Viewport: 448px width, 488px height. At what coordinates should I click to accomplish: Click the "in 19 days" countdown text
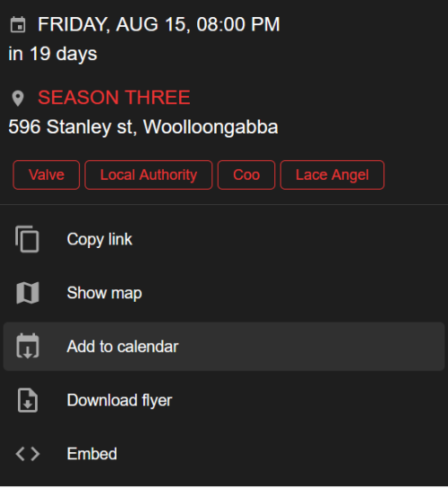tap(53, 54)
